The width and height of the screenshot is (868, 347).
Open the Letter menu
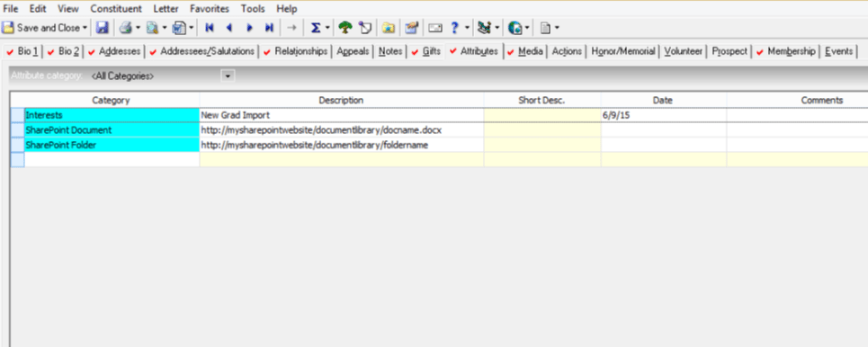click(166, 9)
